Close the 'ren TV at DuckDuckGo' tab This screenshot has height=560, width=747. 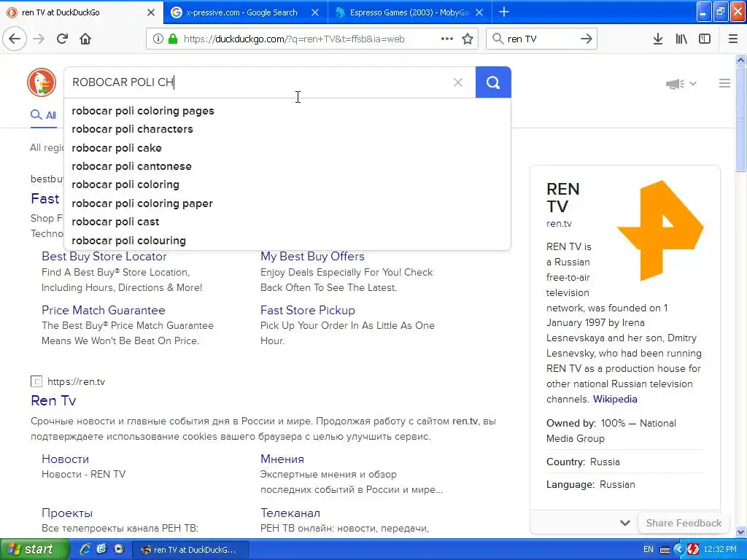pyautogui.click(x=151, y=12)
